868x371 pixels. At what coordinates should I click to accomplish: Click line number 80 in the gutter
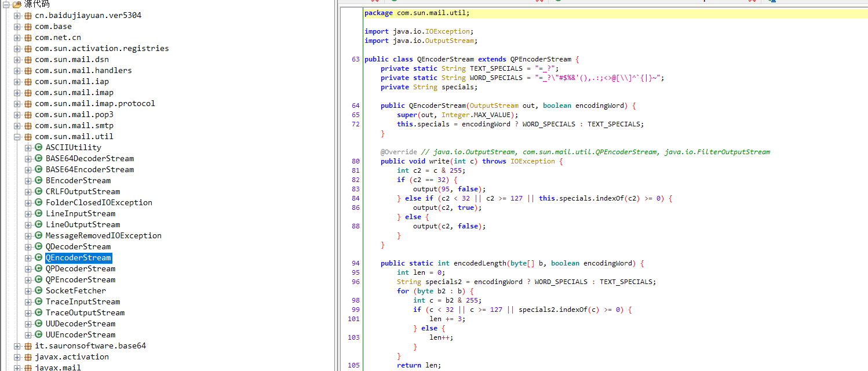click(355, 161)
